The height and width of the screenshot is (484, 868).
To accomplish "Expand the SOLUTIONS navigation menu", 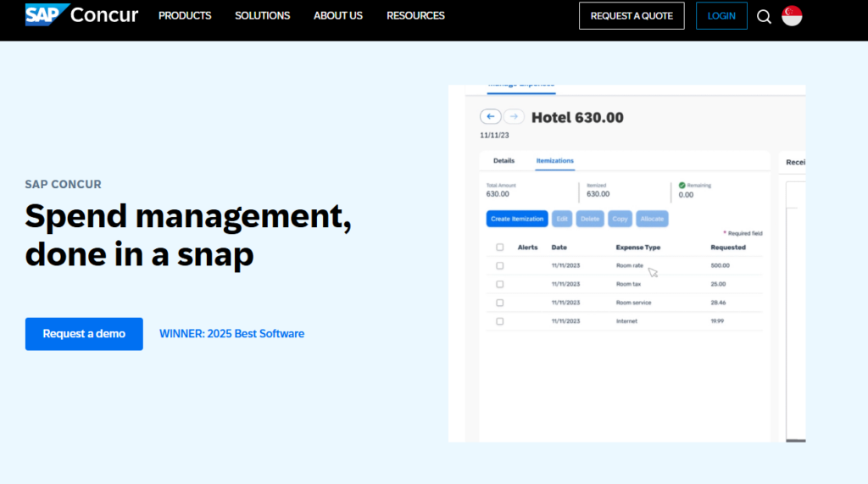I will 262,16.
